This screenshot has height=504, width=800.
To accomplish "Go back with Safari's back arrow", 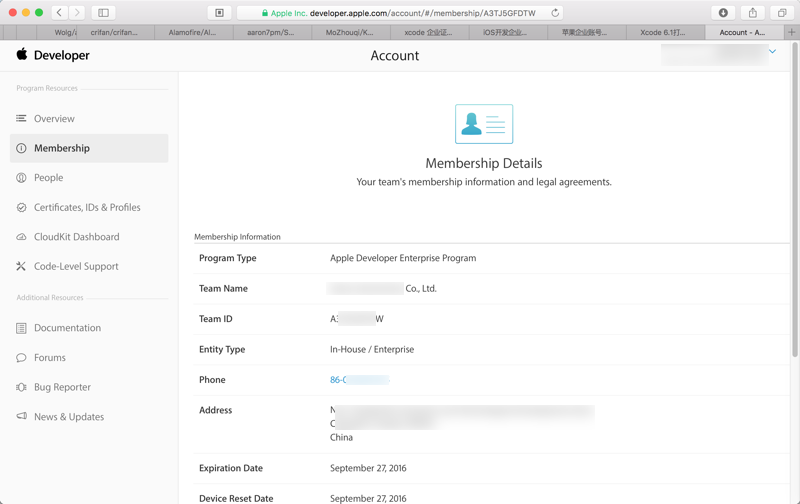I will (59, 13).
